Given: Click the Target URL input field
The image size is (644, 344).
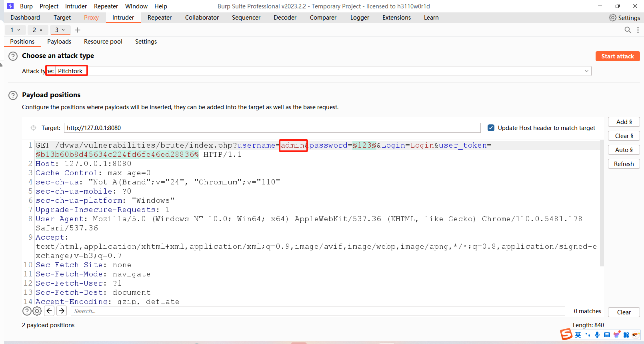Looking at the screenshot, I should pyautogui.click(x=272, y=128).
